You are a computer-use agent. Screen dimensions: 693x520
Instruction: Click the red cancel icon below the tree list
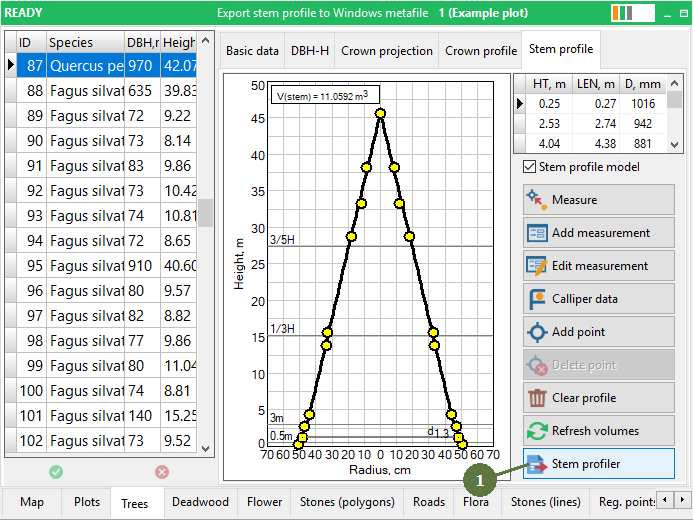[x=162, y=471]
